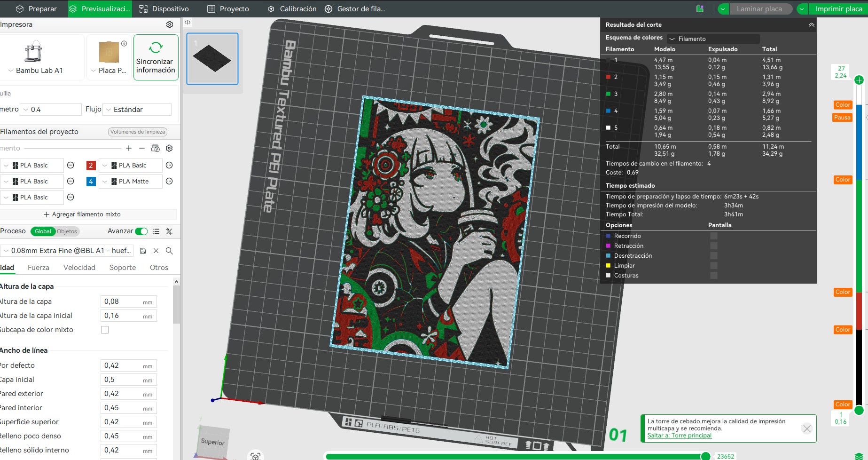
Task: Open printer settings gear icon
Action: point(170,24)
